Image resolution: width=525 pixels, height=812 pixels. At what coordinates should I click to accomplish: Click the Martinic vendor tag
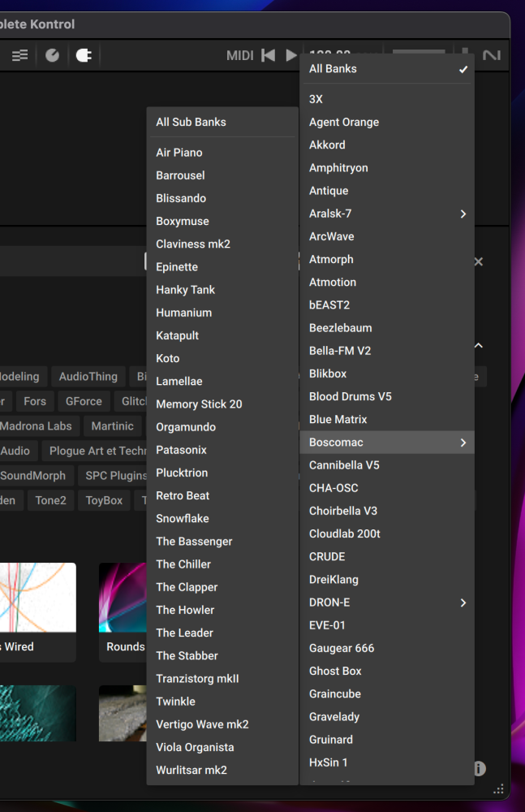pos(112,426)
